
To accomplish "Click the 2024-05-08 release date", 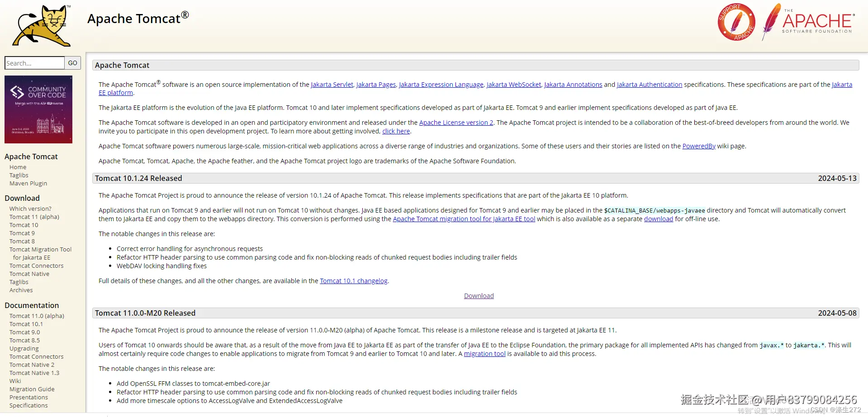I will click(837, 313).
